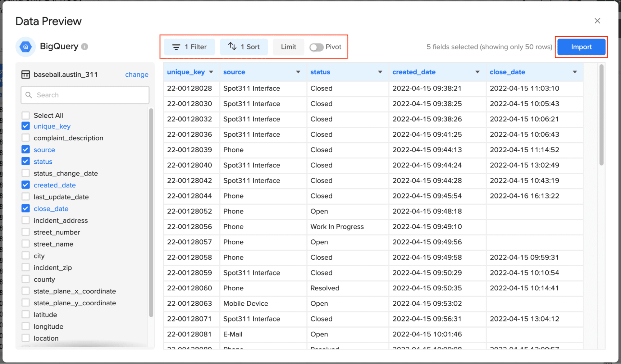Click the change table link
Screen dimensions: 621x364
coord(137,75)
